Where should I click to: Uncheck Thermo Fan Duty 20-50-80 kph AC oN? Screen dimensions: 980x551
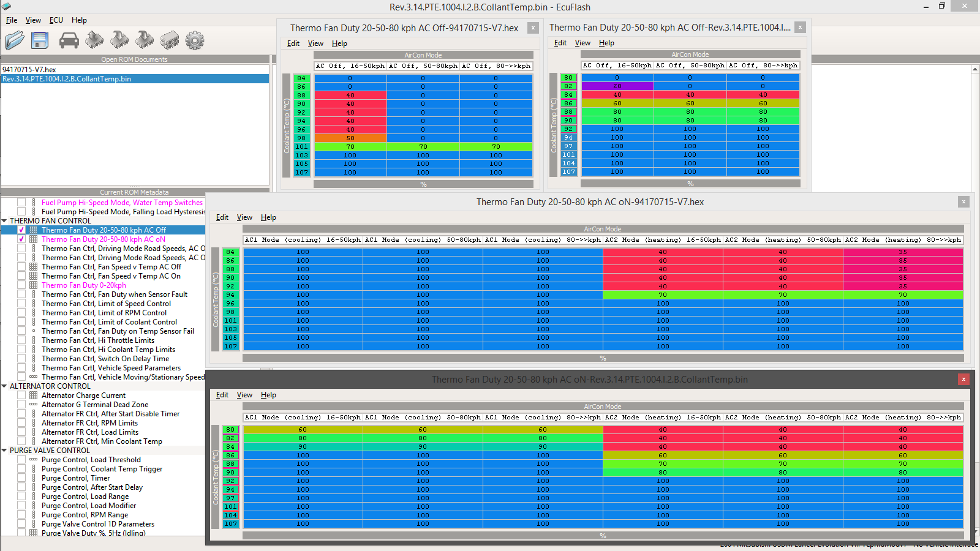click(x=21, y=239)
